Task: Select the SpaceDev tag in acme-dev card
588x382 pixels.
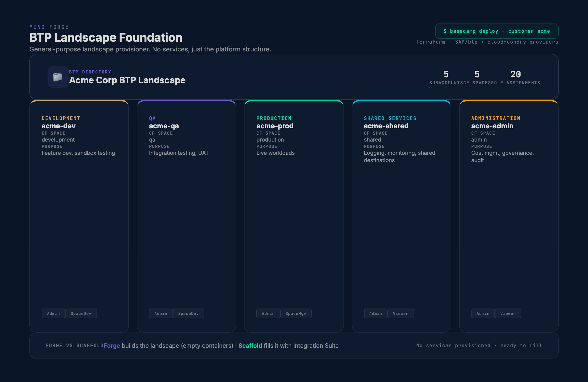Action: [81, 313]
